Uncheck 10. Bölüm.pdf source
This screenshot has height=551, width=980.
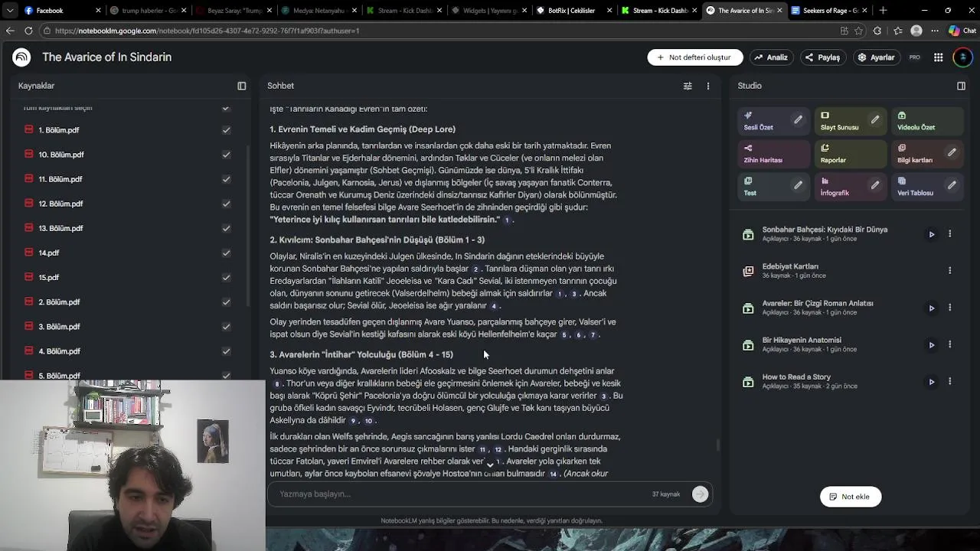226,155
